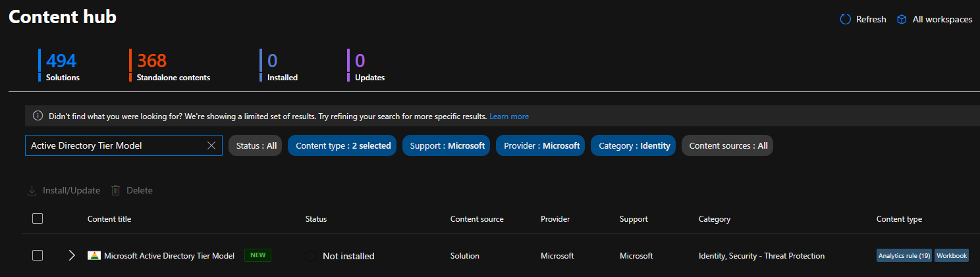Sort by the Content title column header

109,218
